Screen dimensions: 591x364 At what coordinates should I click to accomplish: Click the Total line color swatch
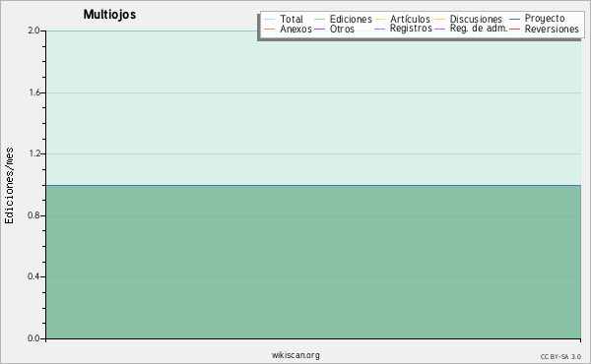pos(270,20)
